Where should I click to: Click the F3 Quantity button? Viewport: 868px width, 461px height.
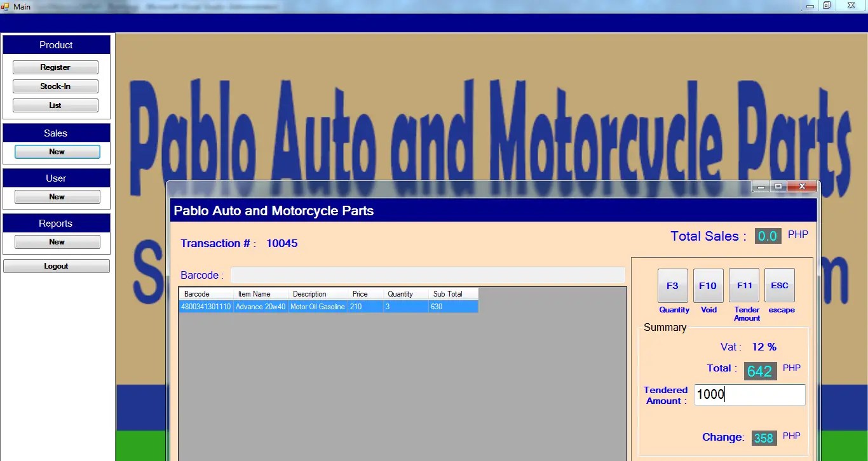673,285
